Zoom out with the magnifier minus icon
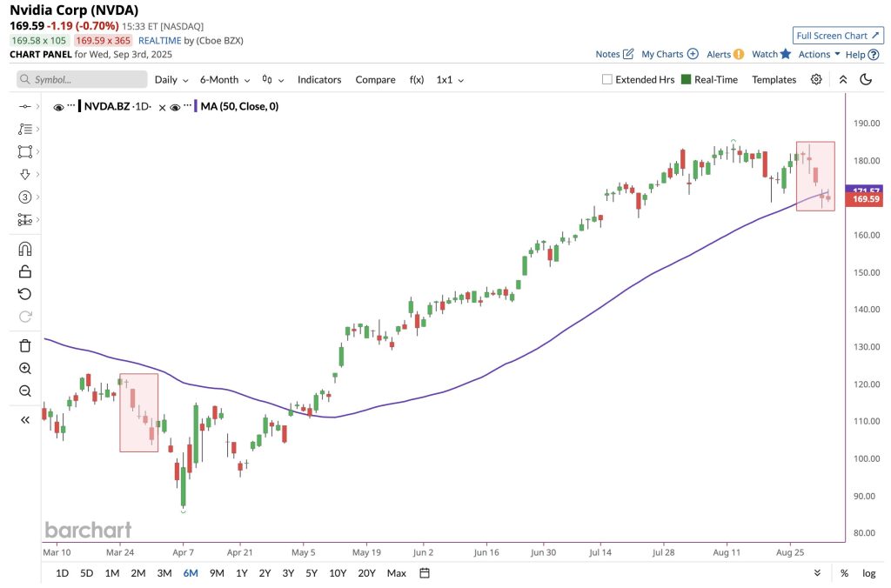The image size is (891, 588). 25,391
